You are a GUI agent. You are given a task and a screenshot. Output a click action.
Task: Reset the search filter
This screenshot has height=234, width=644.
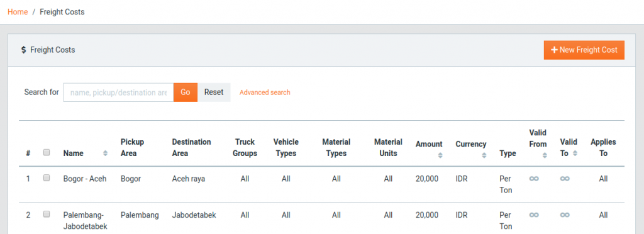pyautogui.click(x=214, y=92)
